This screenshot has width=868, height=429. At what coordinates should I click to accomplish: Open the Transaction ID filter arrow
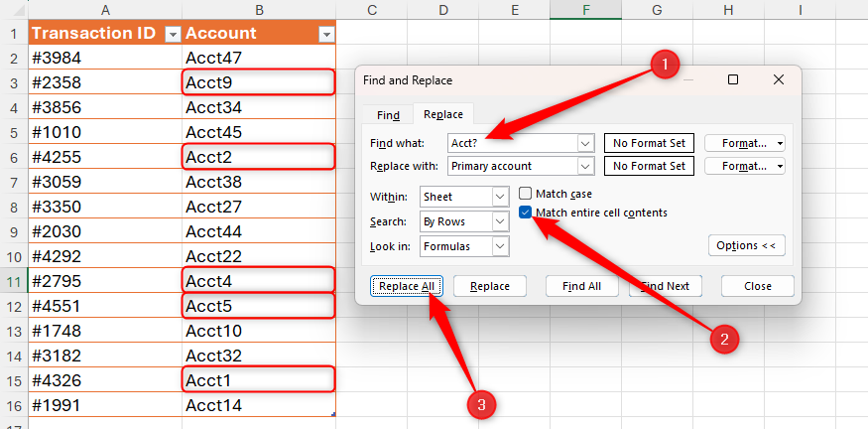172,34
